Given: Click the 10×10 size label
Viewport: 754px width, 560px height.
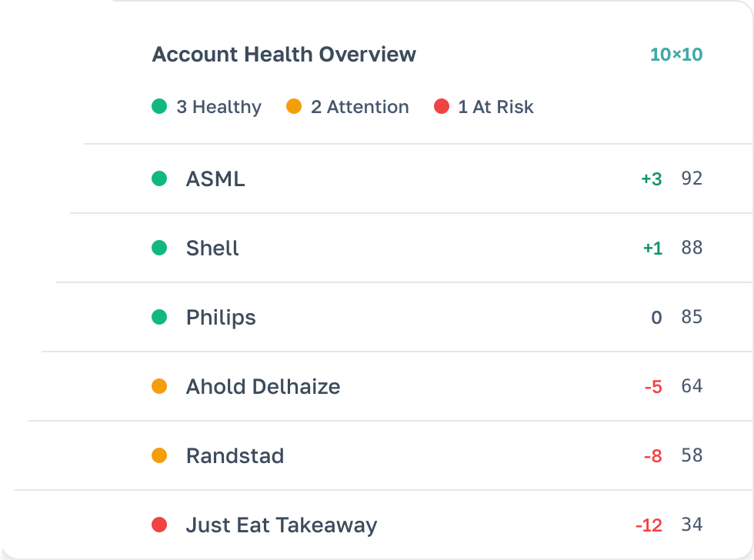Looking at the screenshot, I should (x=676, y=55).
